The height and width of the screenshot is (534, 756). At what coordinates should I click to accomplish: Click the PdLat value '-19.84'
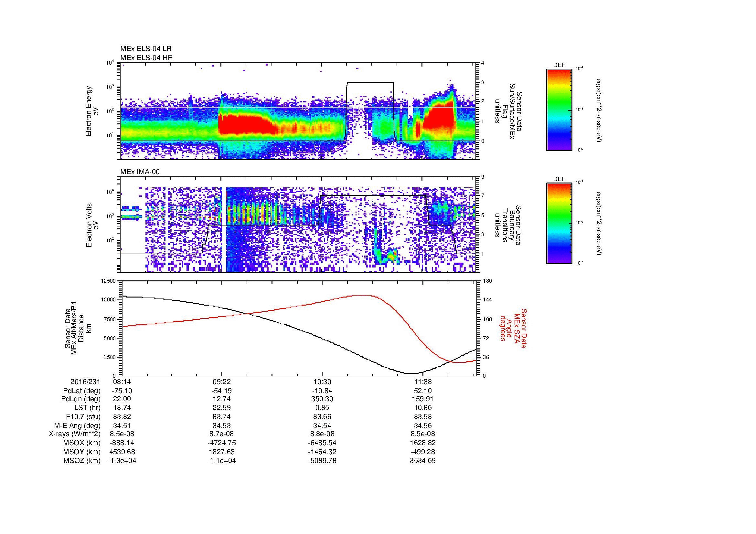pyautogui.click(x=322, y=391)
